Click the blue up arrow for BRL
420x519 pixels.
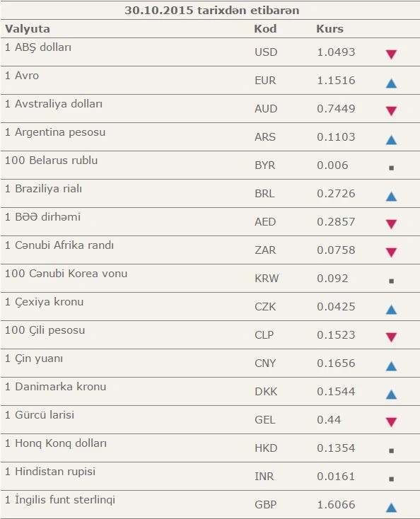(x=391, y=197)
